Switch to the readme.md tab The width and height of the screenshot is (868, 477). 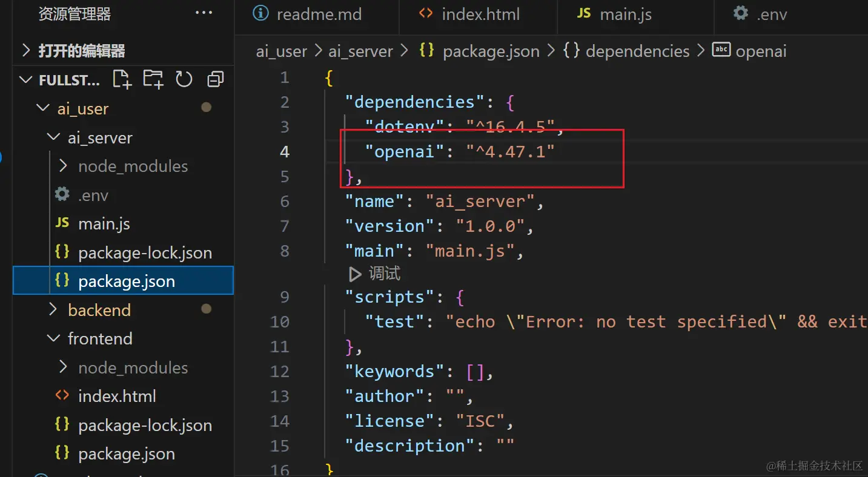pyautogui.click(x=317, y=15)
